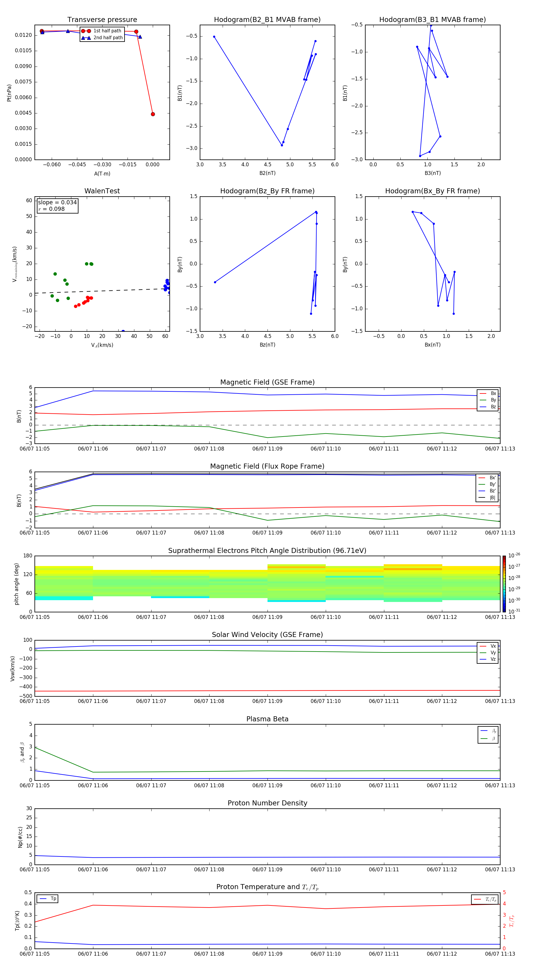Click the 'Proton Number Density' title

point(267,803)
